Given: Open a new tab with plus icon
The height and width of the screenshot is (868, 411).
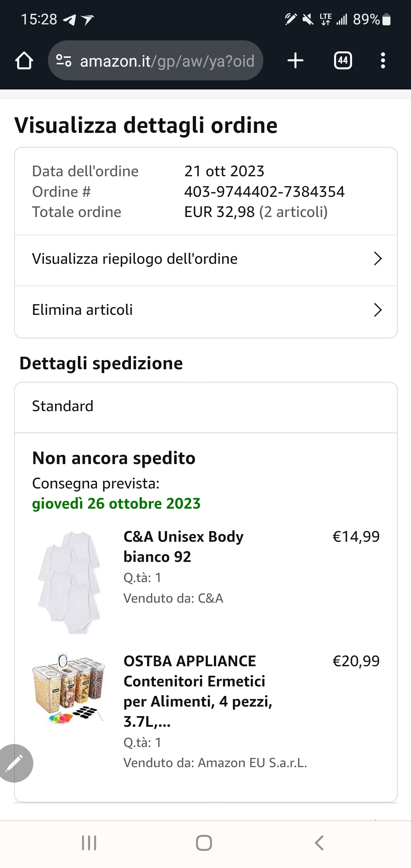Looking at the screenshot, I should (x=295, y=61).
